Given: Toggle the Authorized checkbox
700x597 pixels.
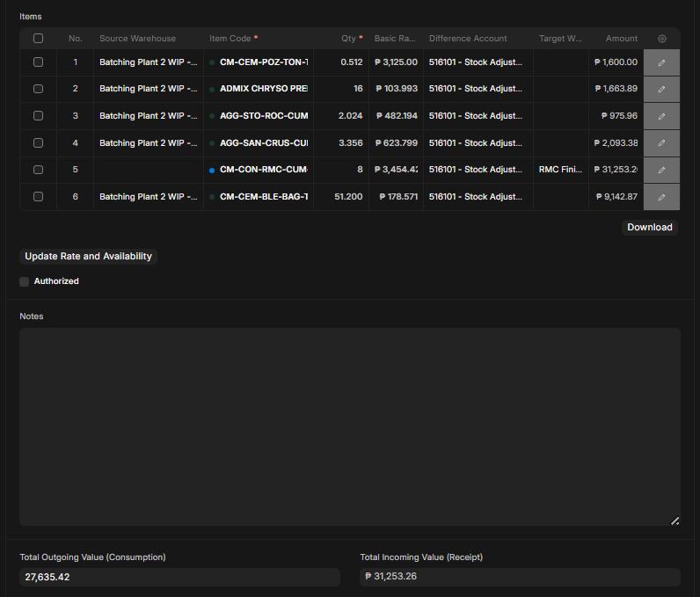Looking at the screenshot, I should point(25,281).
